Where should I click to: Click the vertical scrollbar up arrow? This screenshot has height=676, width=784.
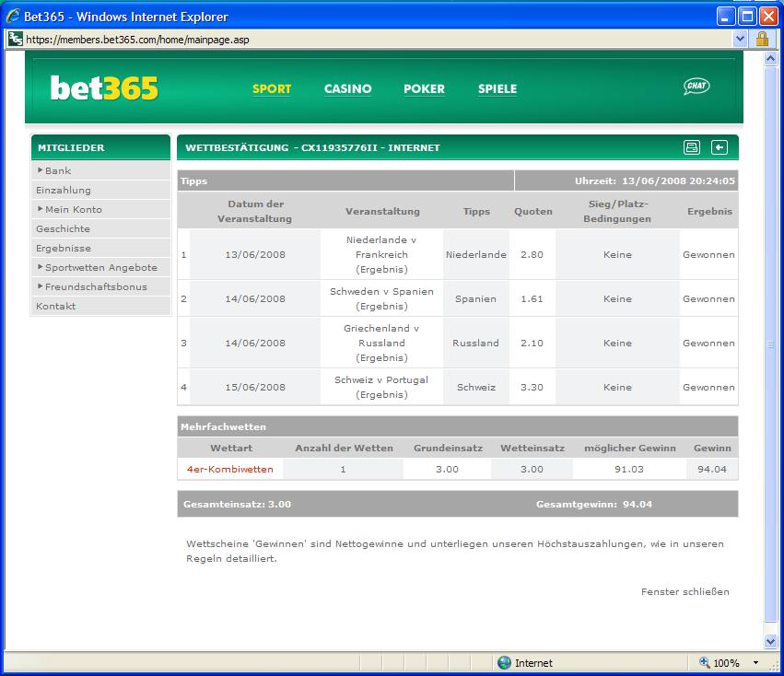coord(770,59)
